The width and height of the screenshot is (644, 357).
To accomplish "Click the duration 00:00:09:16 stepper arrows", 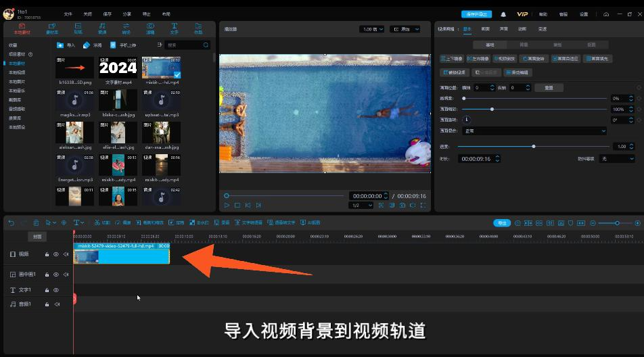I will tap(497, 159).
